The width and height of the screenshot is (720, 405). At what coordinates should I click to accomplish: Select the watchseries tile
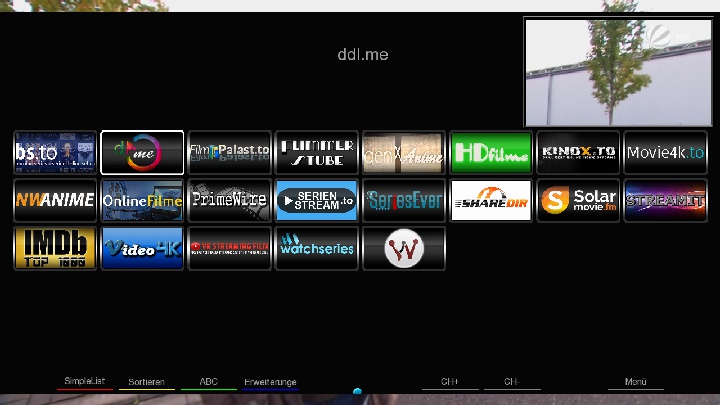point(316,248)
